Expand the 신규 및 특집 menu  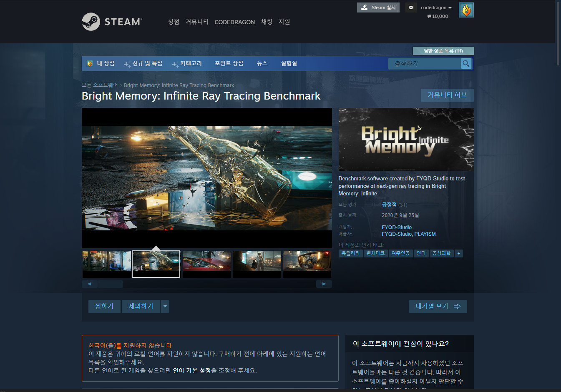click(143, 63)
